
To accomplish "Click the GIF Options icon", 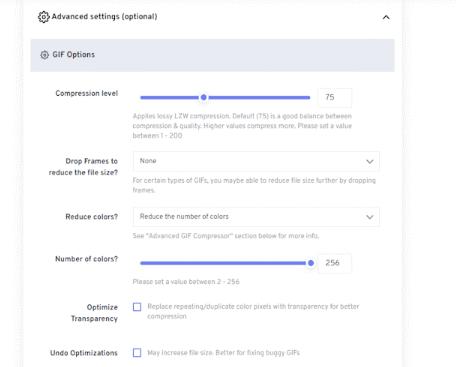I will pyautogui.click(x=44, y=55).
